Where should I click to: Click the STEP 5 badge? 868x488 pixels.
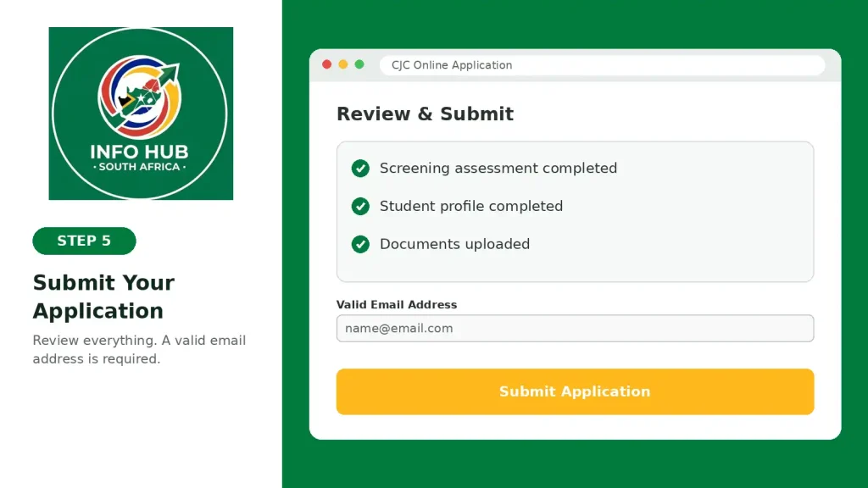pyautogui.click(x=84, y=241)
